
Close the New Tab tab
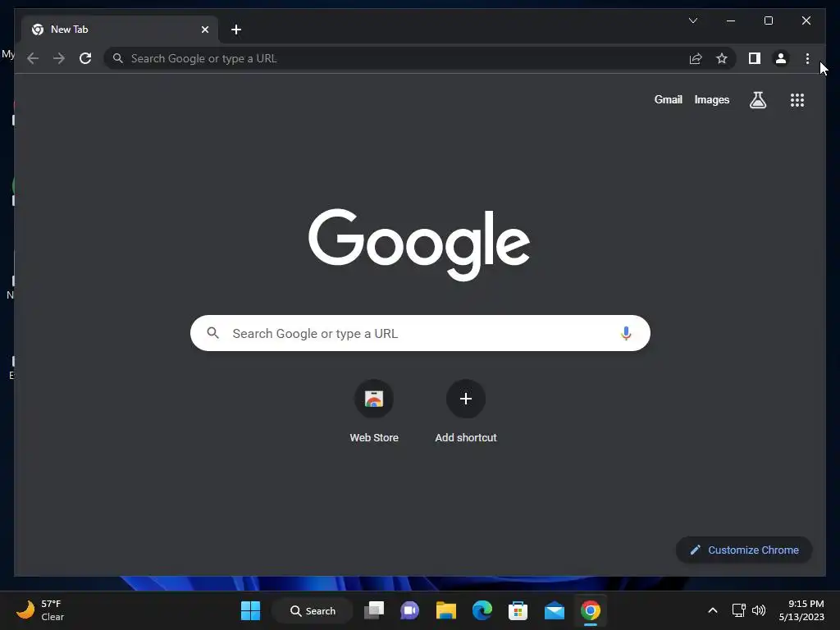coord(204,30)
